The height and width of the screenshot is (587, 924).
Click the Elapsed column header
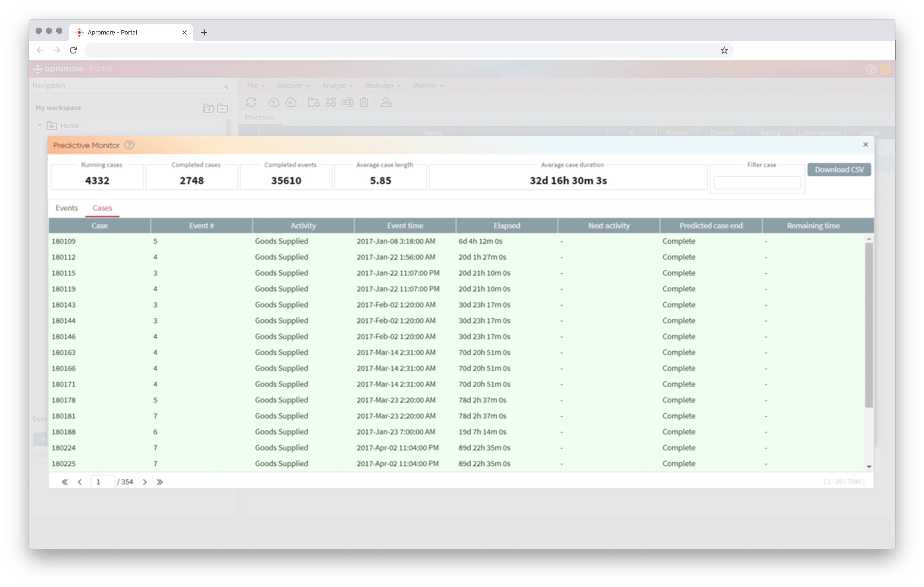(x=507, y=225)
